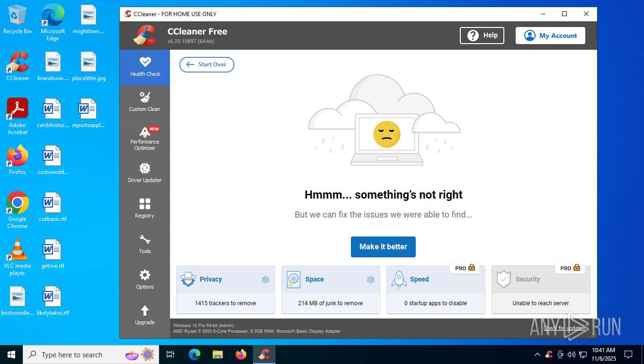The image size is (644, 364).
Task: Open the notification center
Action: pos(628,355)
